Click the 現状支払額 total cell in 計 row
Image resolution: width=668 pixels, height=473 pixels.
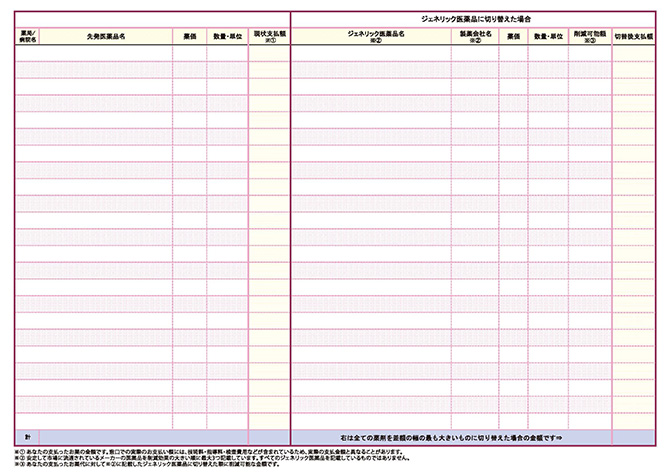[268, 438]
